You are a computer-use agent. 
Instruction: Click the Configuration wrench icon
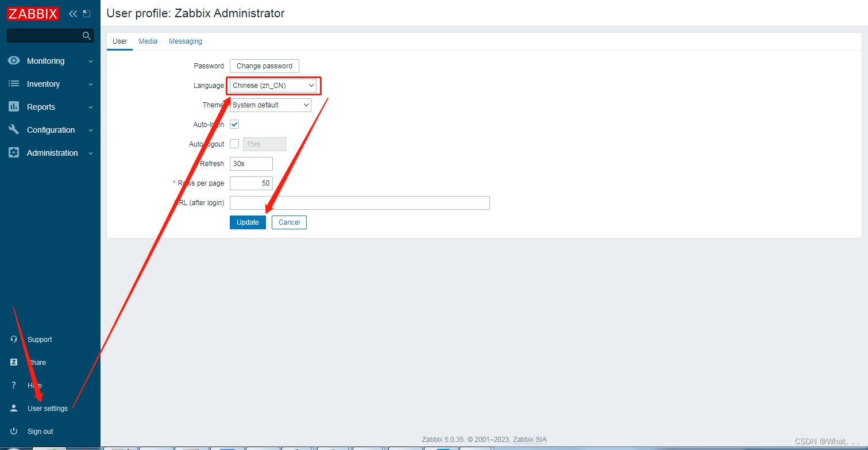14,130
